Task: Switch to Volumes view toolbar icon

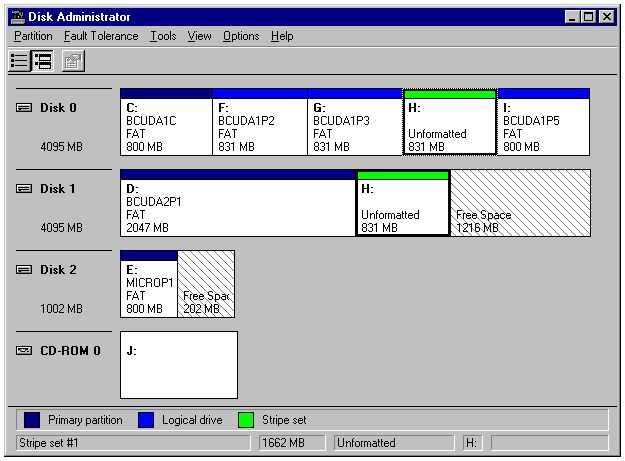Action: pos(20,61)
